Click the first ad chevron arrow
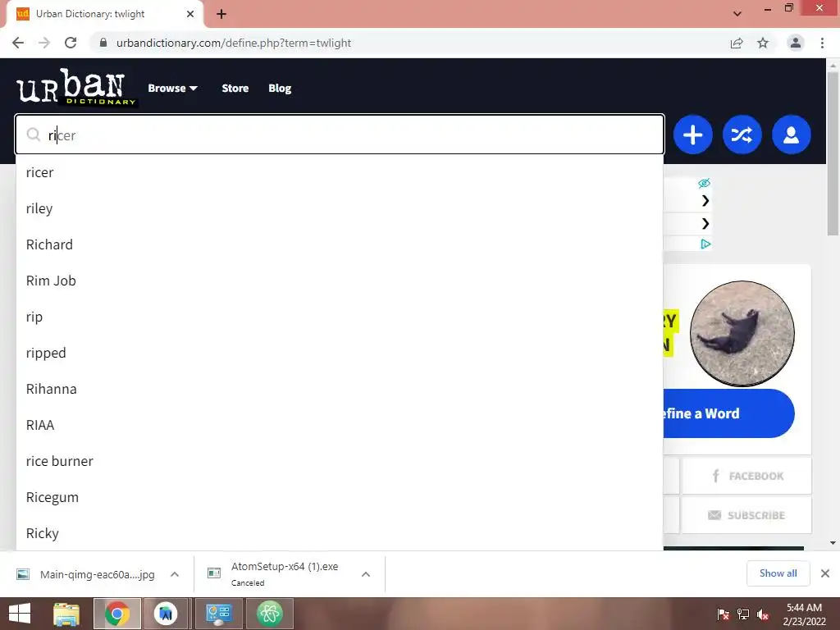Image resolution: width=840 pixels, height=630 pixels. pos(705,201)
